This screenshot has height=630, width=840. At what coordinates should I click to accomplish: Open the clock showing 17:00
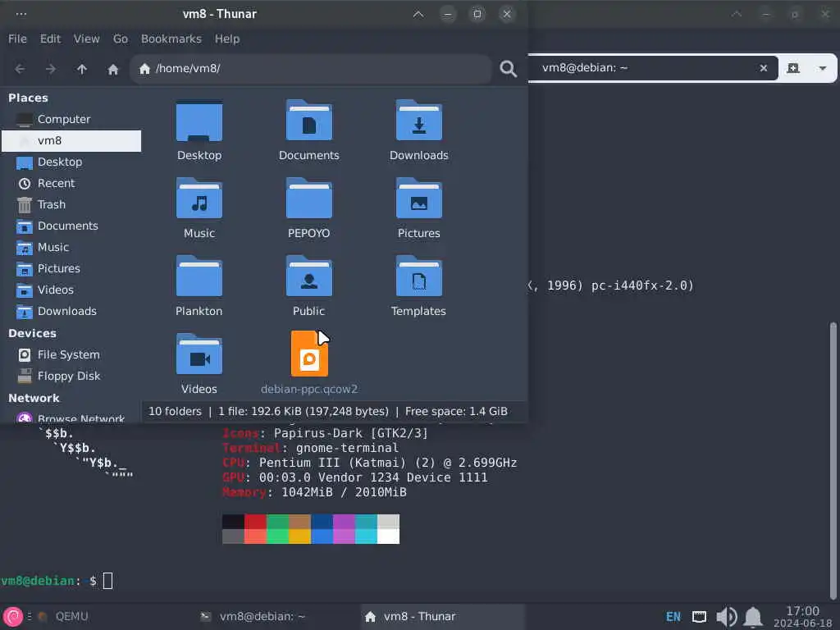802,617
